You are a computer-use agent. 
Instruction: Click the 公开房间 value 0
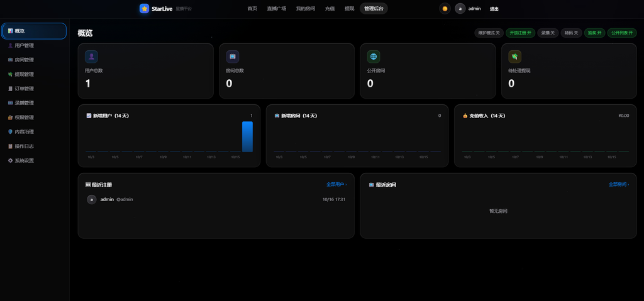(370, 84)
